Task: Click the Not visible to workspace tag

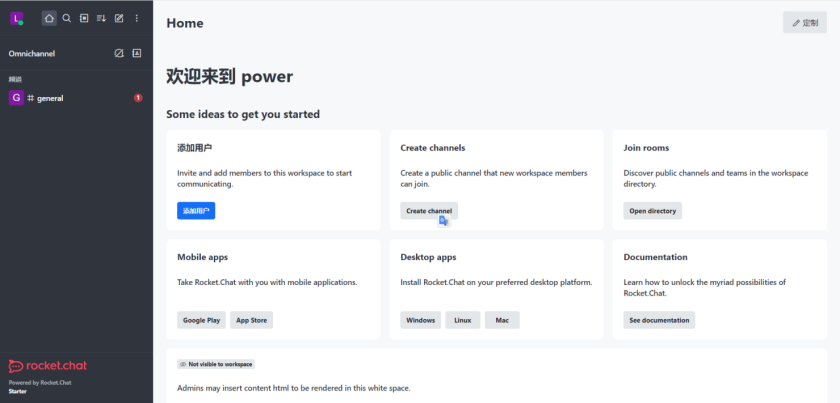Action: (x=216, y=364)
